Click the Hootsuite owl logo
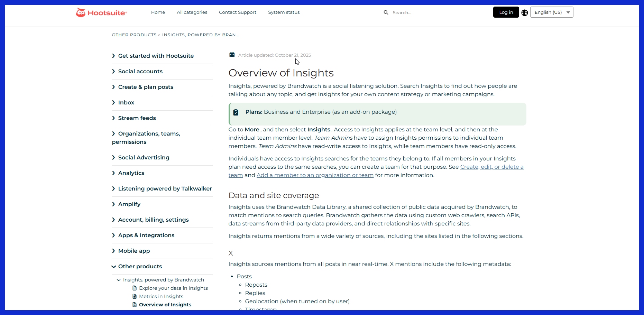Image resolution: width=644 pixels, height=315 pixels. click(81, 12)
